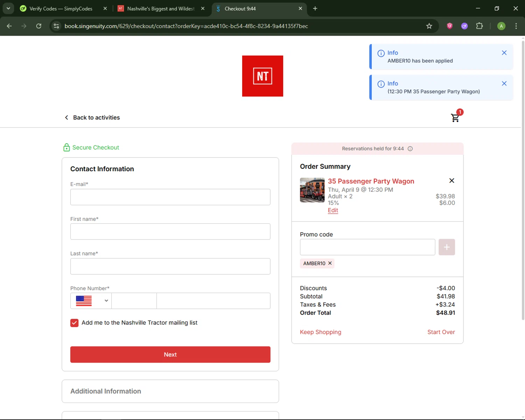525x420 pixels.
Task: Uncheck the Nashville Tractor mailing list checkbox
Action: coord(74,323)
